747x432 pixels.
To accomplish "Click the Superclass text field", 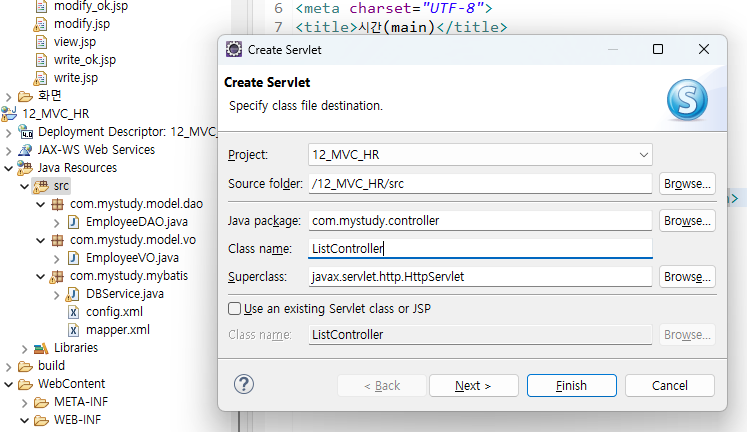I will (x=480, y=277).
